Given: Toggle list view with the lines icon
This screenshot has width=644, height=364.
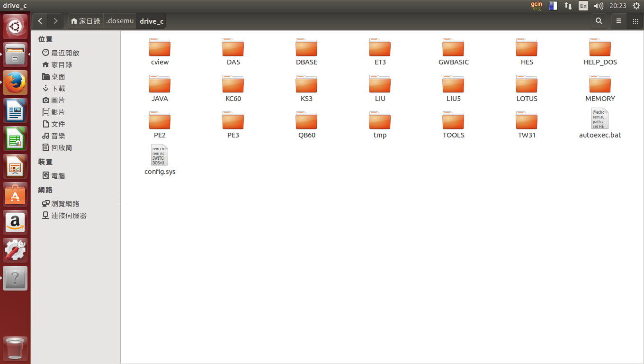Looking at the screenshot, I should pos(618,21).
